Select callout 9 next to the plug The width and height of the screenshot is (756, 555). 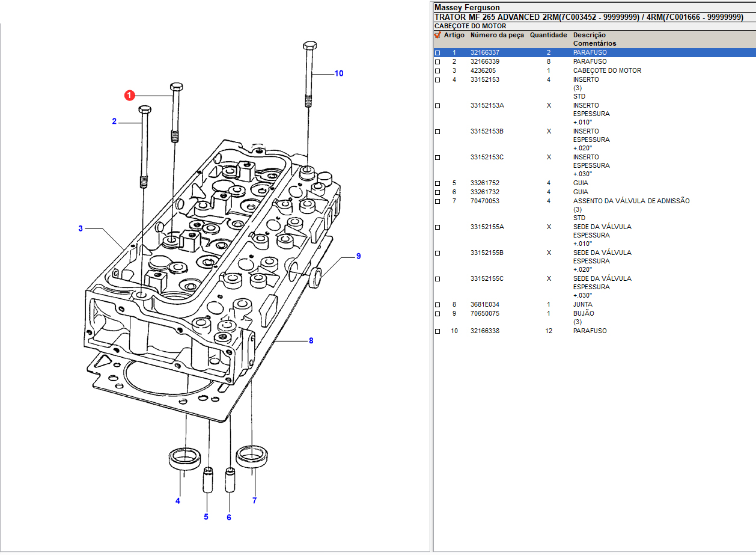[358, 256]
